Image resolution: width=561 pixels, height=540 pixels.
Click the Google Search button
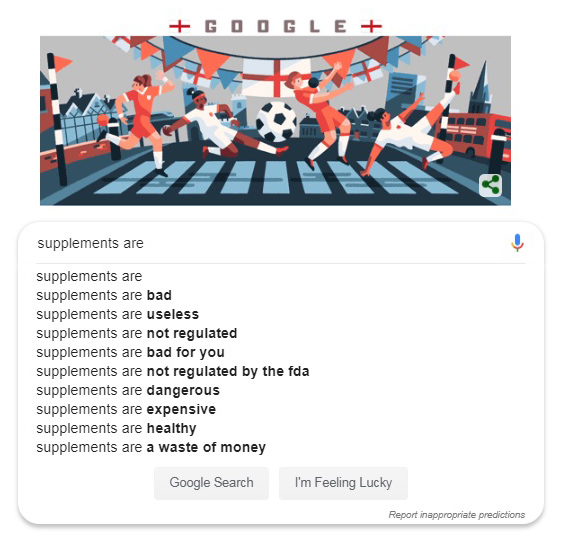point(211,483)
